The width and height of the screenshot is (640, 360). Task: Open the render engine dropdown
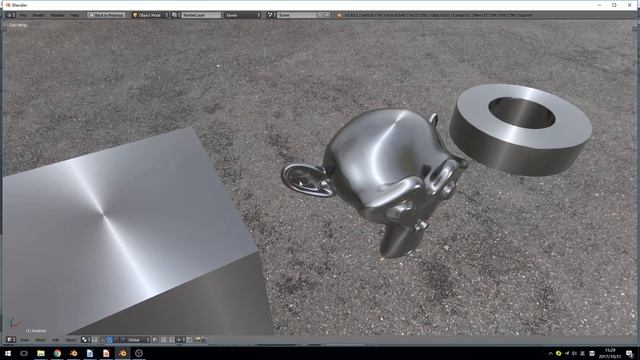coord(242,15)
